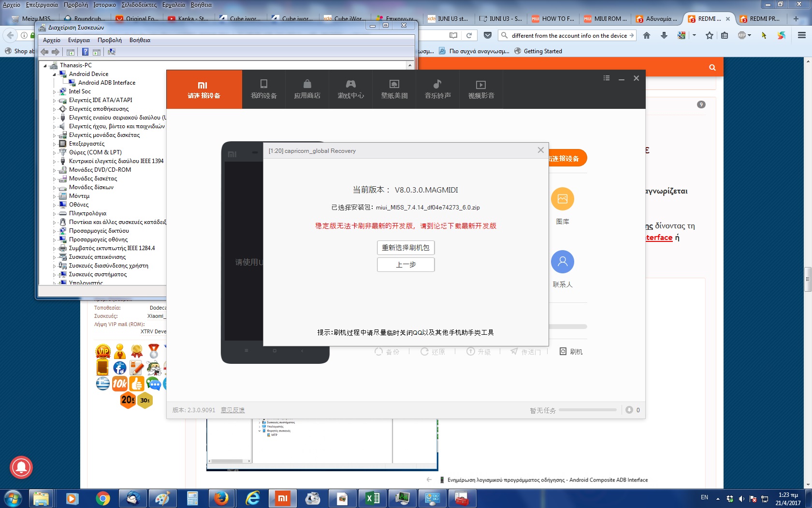812x508 pixels.
Task: Open the 我的设备 my device tab
Action: tap(263, 90)
